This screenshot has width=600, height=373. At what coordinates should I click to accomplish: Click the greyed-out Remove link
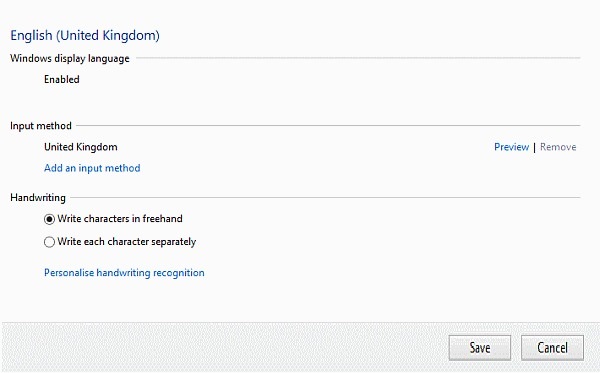tap(558, 147)
